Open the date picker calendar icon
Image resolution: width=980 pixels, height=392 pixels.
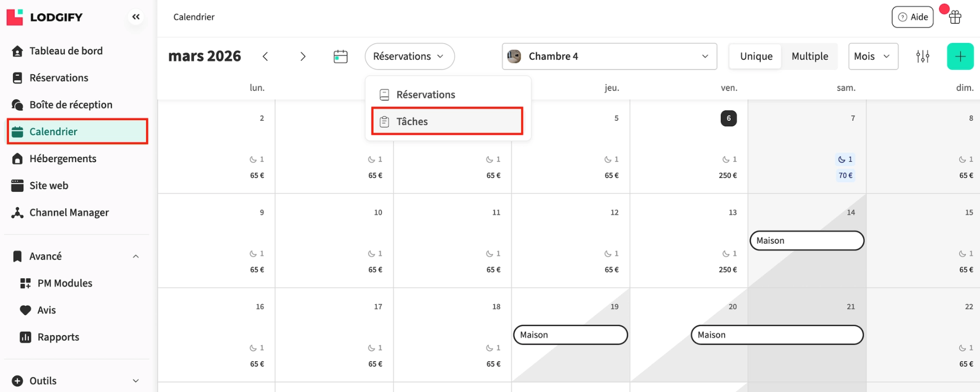click(340, 56)
